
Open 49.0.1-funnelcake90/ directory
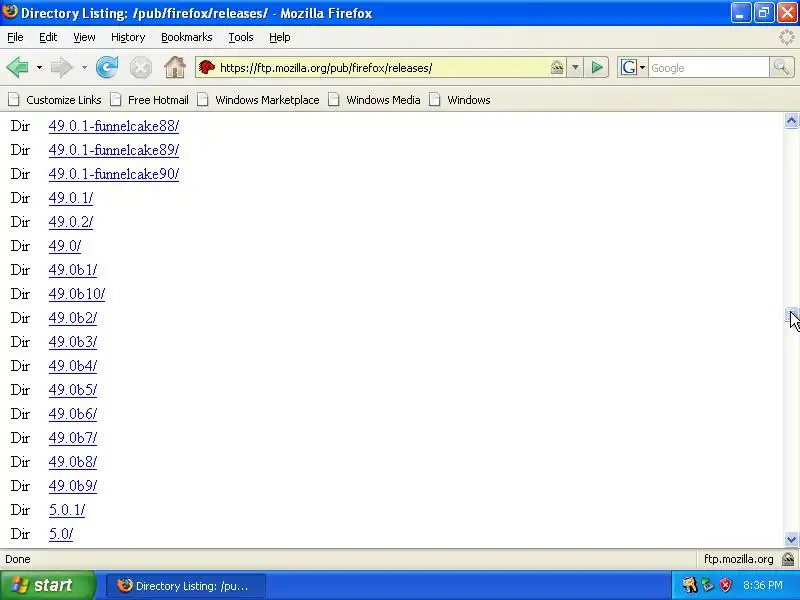point(114,174)
